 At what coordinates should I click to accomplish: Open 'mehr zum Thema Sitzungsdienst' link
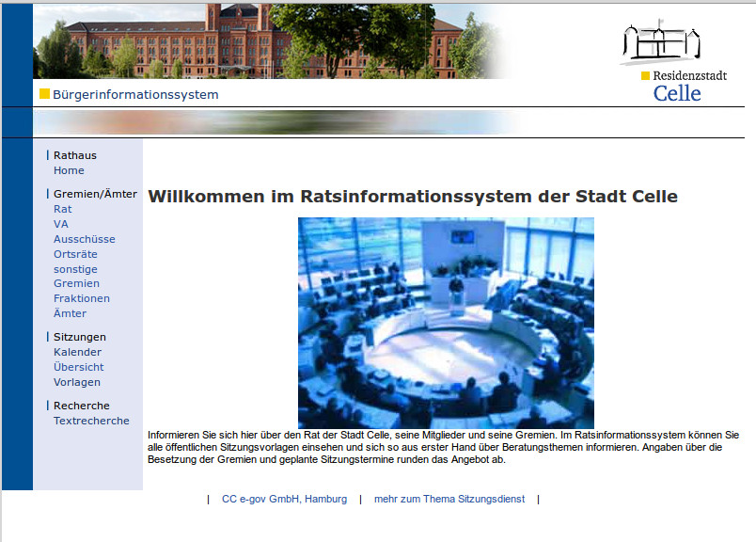coord(449,499)
